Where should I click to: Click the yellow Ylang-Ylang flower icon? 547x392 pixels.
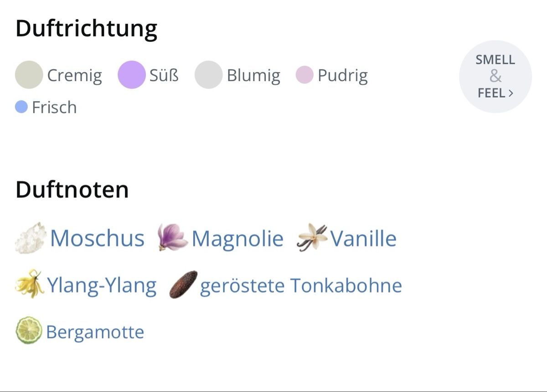tap(30, 284)
